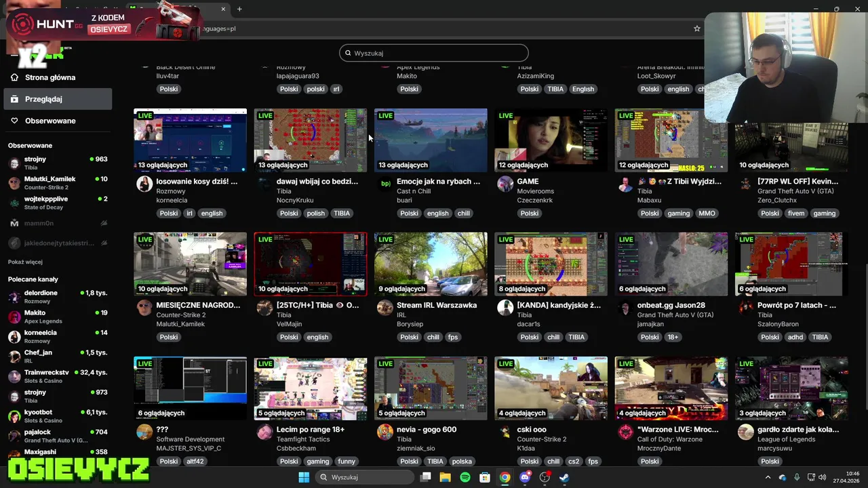Viewport: 868px width, 488px height.
Task: Click strojny's avatar under Obserwowane
Action: click(14, 163)
